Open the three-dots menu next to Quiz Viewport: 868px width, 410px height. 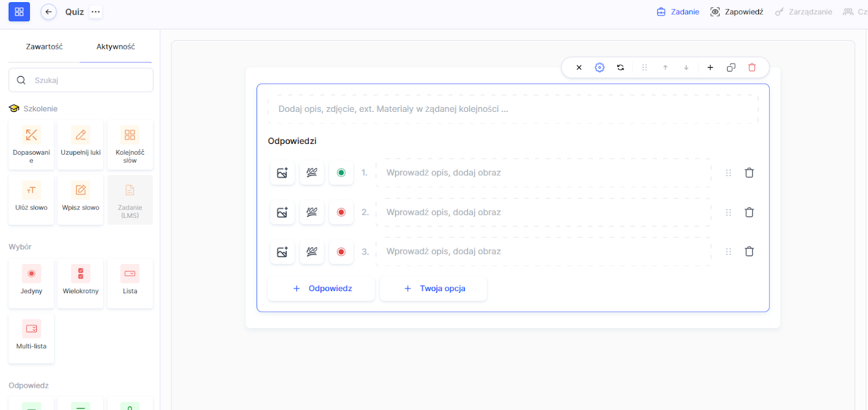coord(95,12)
